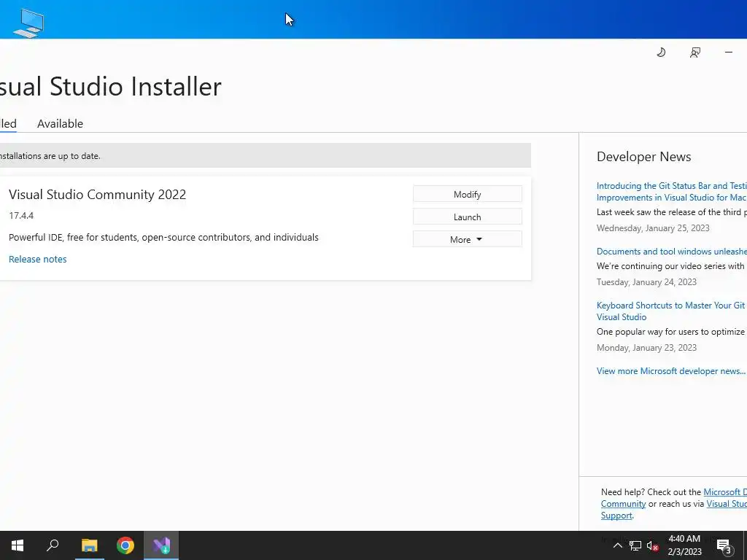The width and height of the screenshot is (747, 560).
Task: Open taskbar search magnifier
Action: (53, 545)
